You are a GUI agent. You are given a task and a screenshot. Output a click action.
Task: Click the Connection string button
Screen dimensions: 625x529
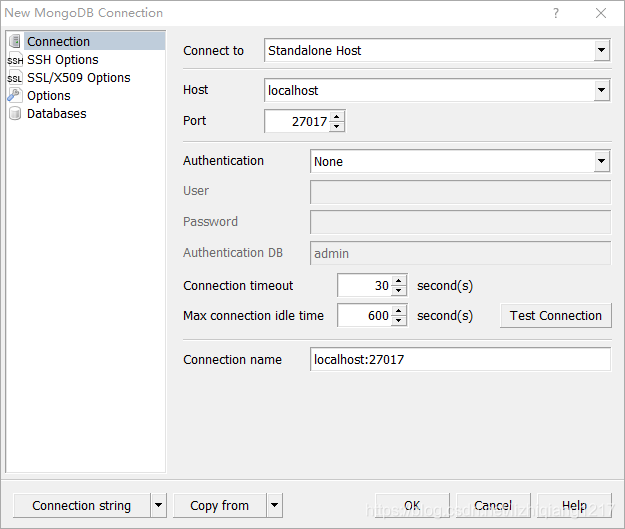coord(82,505)
